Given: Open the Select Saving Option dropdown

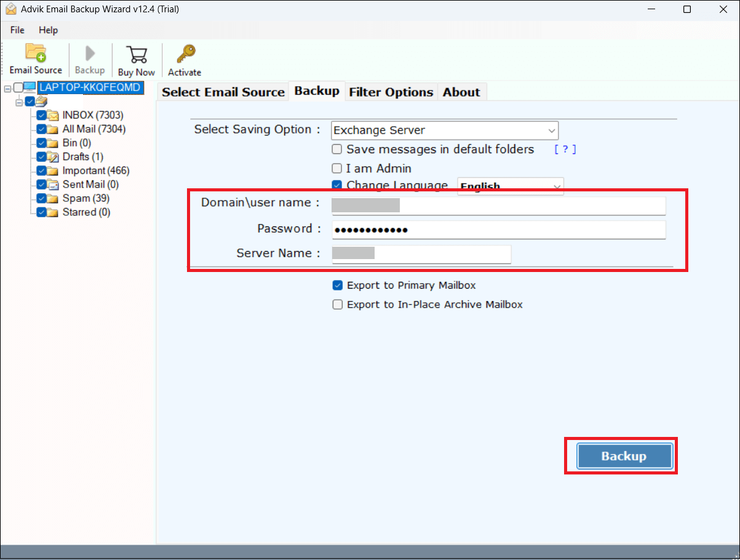Looking at the screenshot, I should coord(444,130).
